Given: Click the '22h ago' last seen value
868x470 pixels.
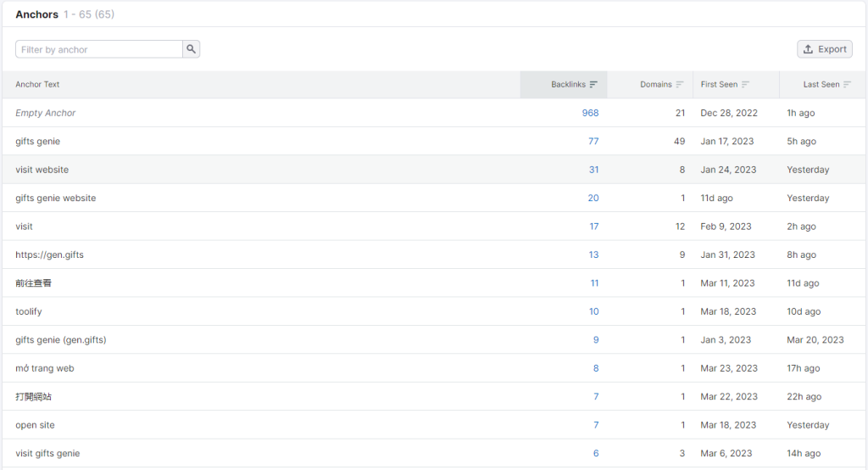Looking at the screenshot, I should [x=804, y=396].
